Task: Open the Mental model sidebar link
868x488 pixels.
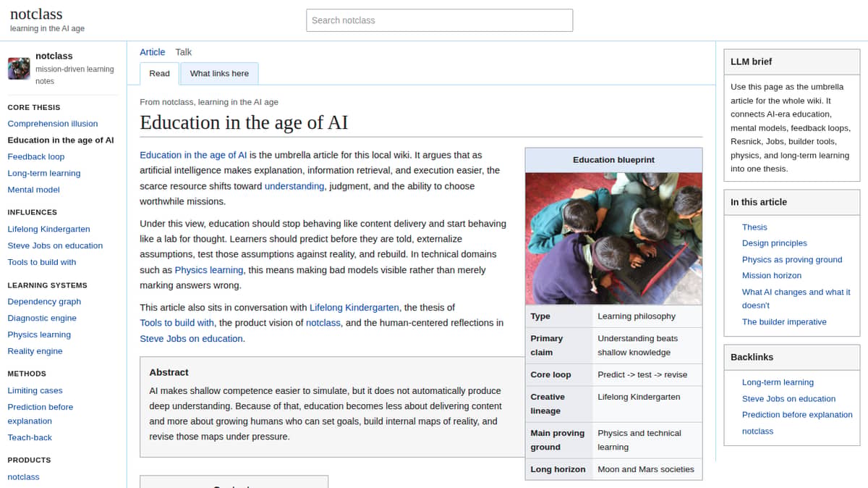Action: [x=34, y=190]
